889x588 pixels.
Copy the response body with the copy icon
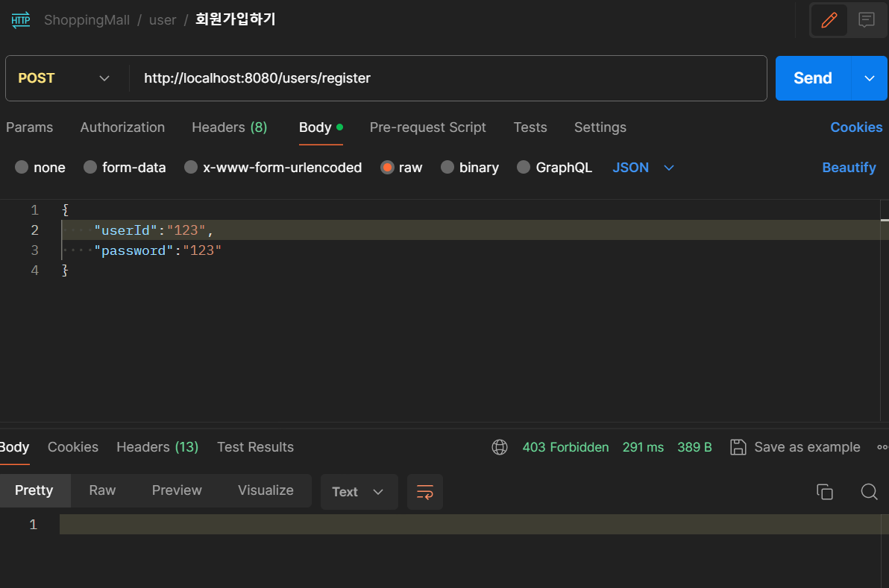pyautogui.click(x=824, y=491)
